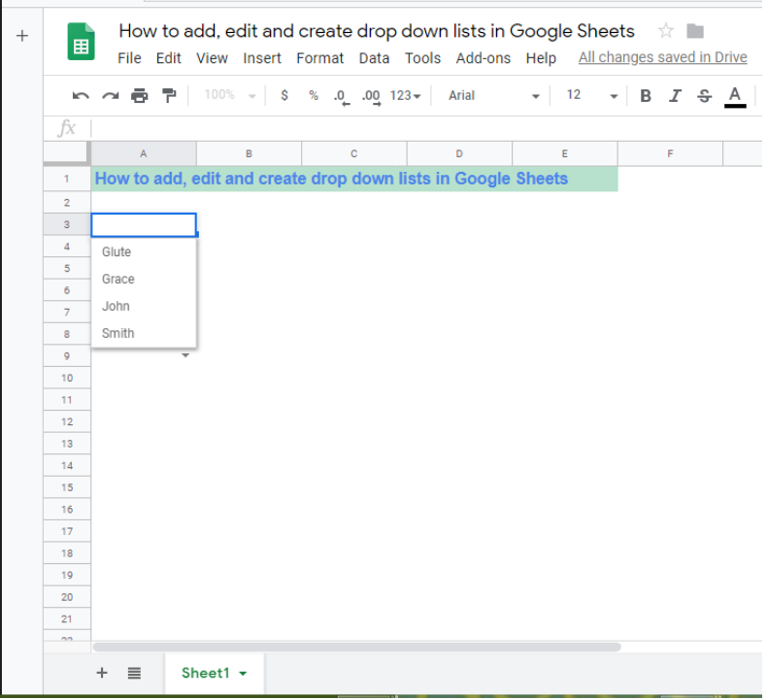
Task: Click the document title text
Action: point(376,31)
